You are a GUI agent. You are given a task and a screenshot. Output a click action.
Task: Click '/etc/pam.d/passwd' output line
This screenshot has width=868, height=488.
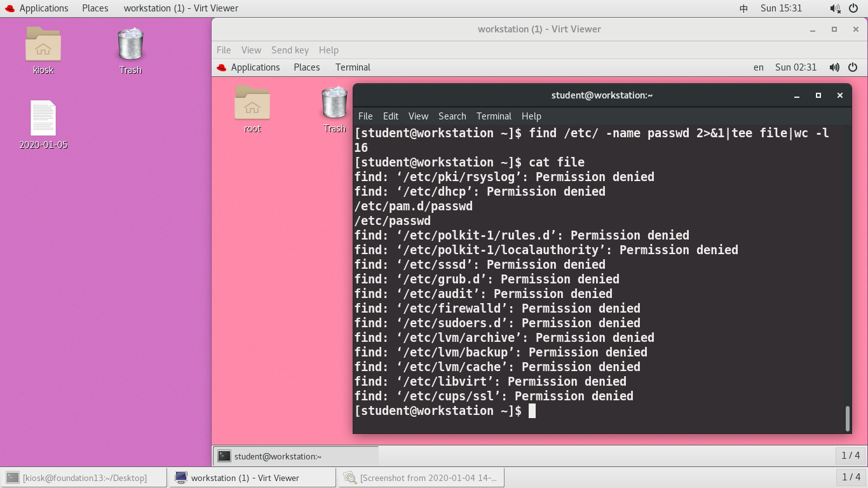click(414, 207)
